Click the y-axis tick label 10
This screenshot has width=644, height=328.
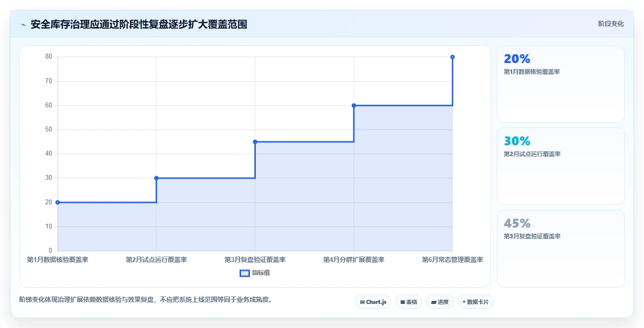coord(49,227)
